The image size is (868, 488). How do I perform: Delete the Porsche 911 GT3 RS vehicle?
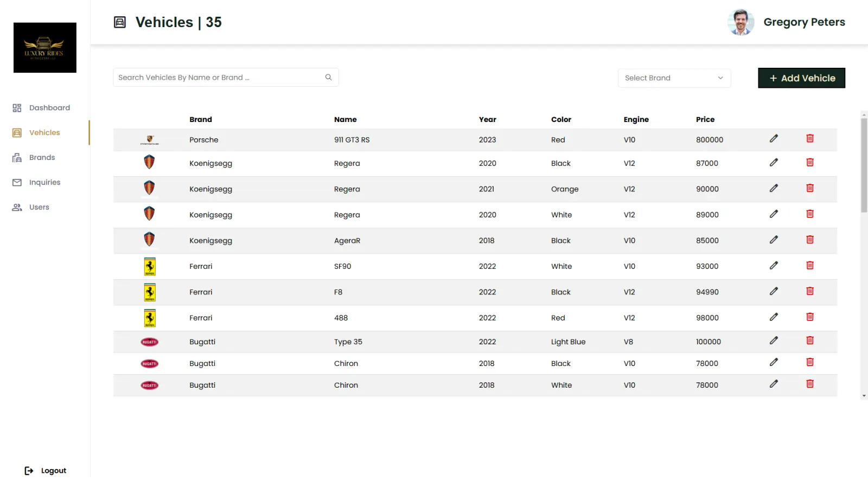[x=810, y=138]
